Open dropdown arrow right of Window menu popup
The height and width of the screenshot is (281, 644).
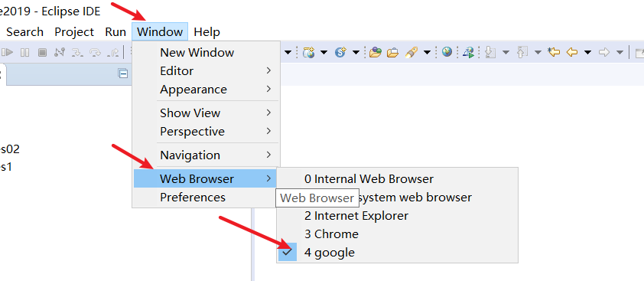tap(288, 53)
